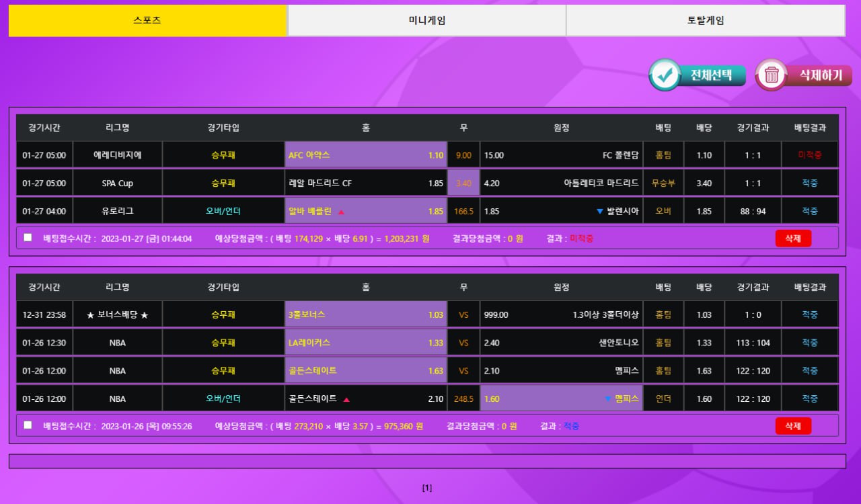
Task: Click red up-arrow beside 알바 베를린
Action: tap(341, 212)
